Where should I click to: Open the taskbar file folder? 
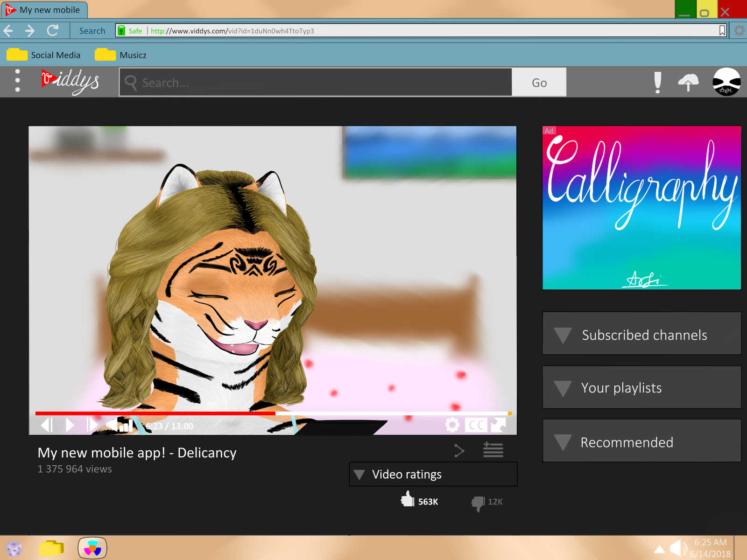point(51,548)
